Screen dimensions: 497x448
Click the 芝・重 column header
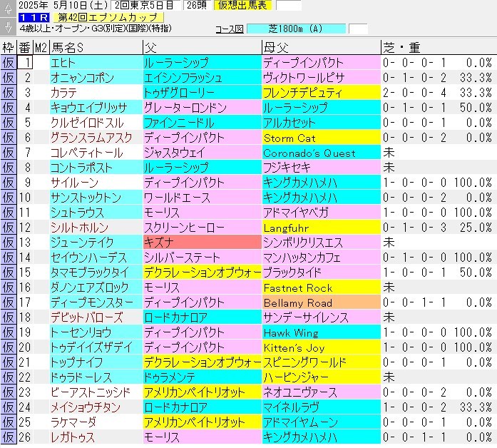pyautogui.click(x=439, y=48)
